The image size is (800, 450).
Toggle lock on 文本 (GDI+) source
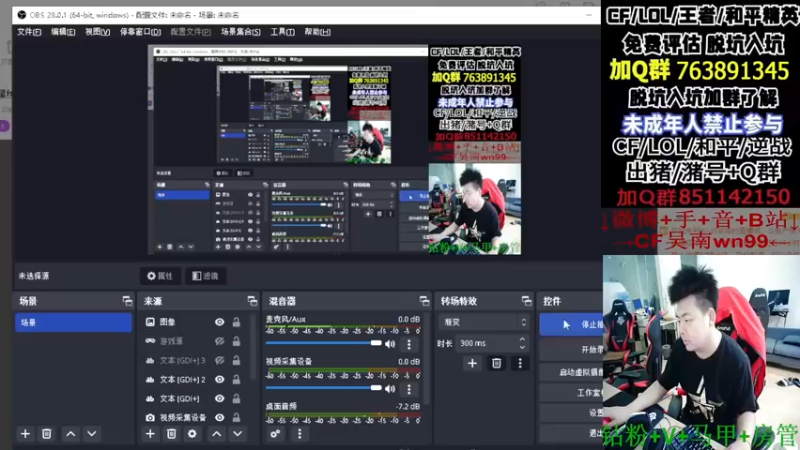click(x=236, y=398)
